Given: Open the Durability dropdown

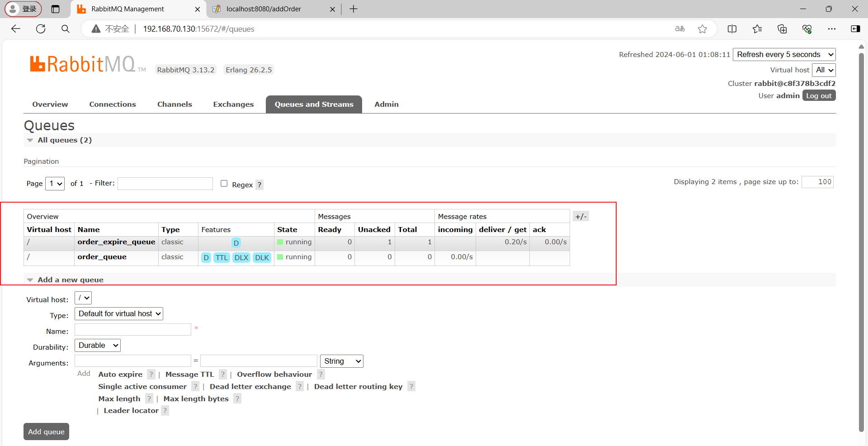Looking at the screenshot, I should tap(98, 346).
